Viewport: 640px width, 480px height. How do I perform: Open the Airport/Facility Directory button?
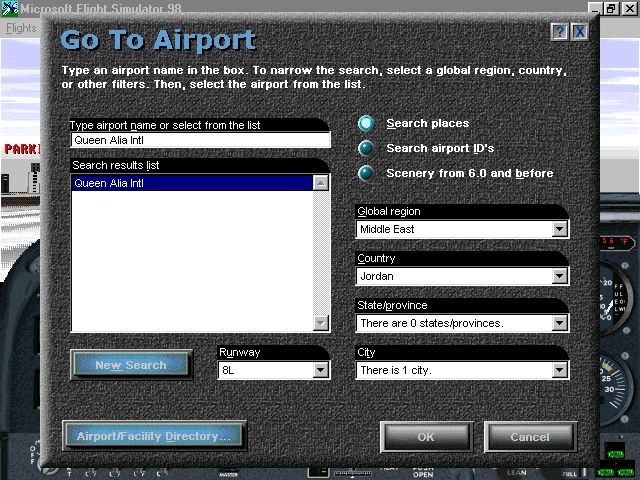154,436
